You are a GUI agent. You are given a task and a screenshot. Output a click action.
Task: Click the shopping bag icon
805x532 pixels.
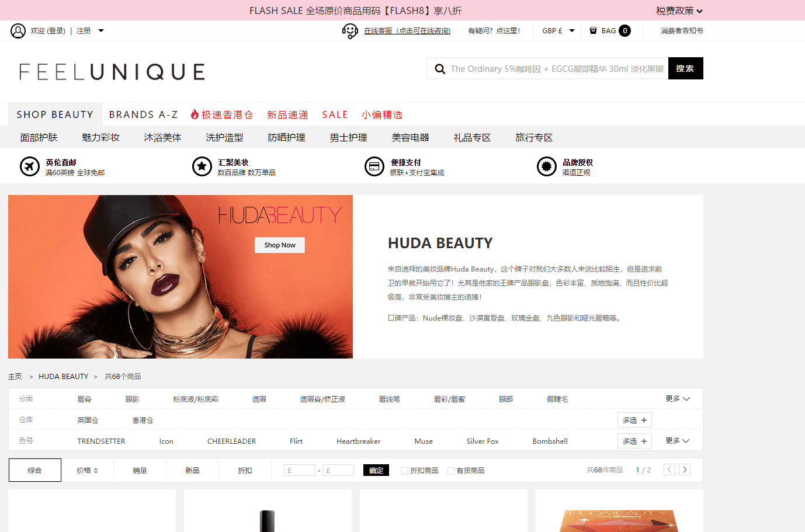(593, 31)
